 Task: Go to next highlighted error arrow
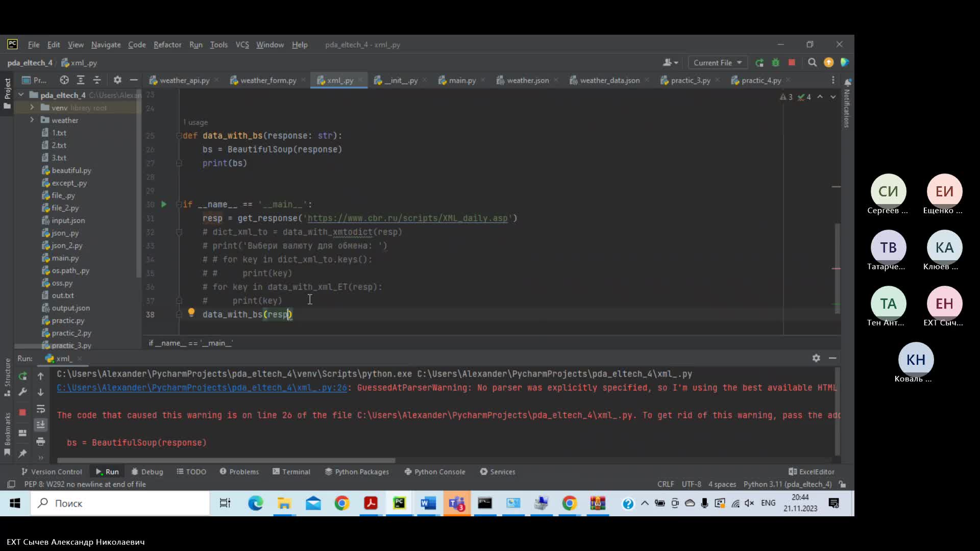coord(833,97)
